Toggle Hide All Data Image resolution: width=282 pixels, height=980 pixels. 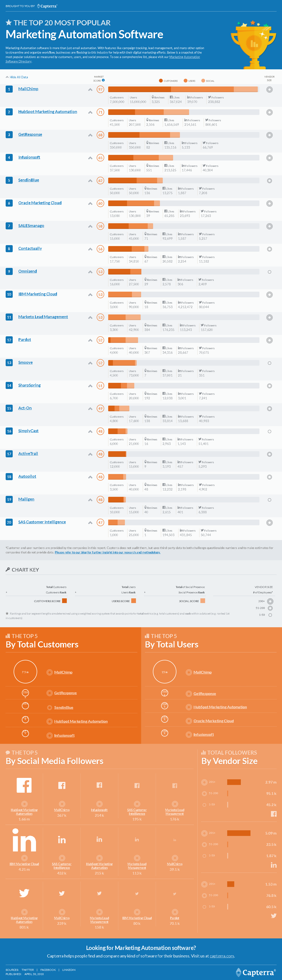click(17, 77)
